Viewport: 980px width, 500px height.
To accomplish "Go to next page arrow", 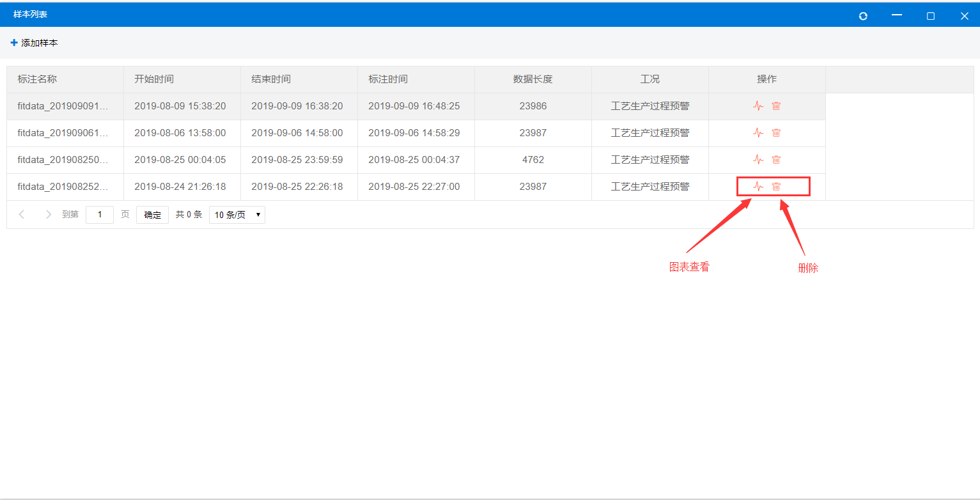I will click(x=49, y=215).
